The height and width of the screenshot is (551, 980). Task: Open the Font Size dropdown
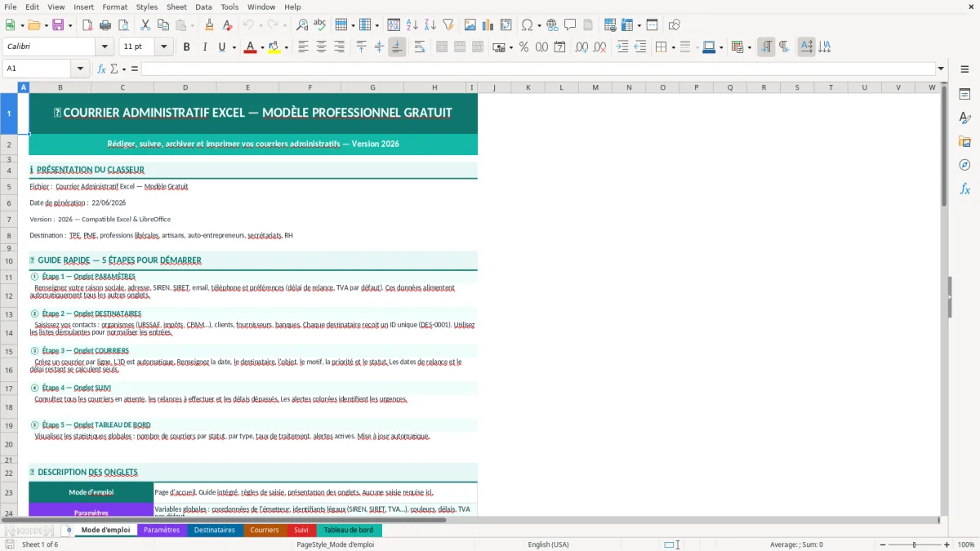164,47
